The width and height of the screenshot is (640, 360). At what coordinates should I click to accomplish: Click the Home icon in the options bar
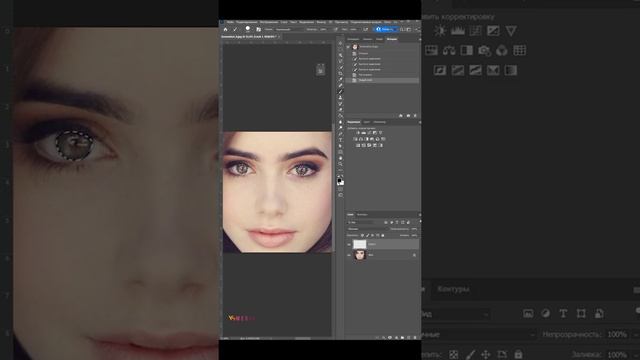click(225, 29)
